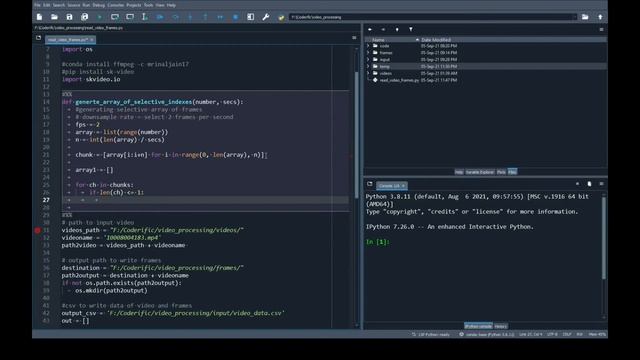Go back in the Files pane
Image resolution: width=640 pixels, height=360 pixels.
coord(370,29)
